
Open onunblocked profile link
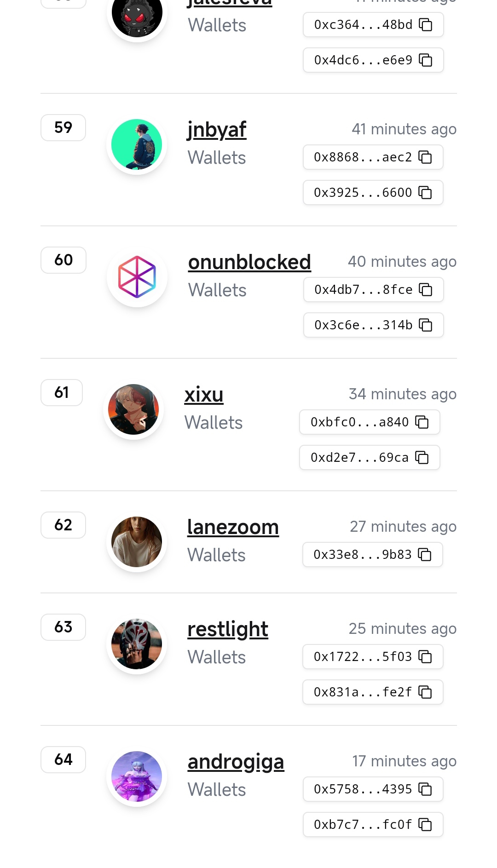249,262
